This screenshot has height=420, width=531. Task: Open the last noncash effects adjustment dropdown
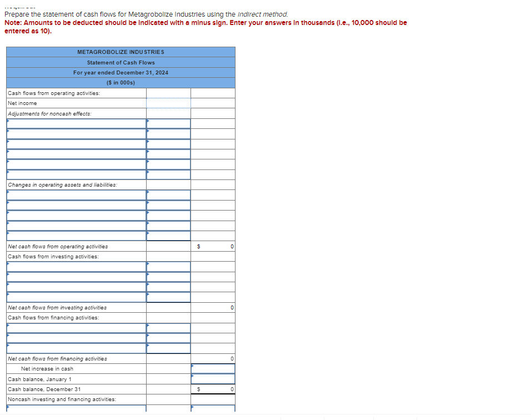coord(75,174)
